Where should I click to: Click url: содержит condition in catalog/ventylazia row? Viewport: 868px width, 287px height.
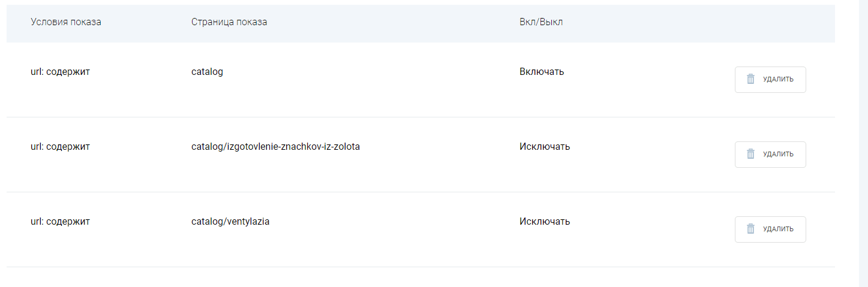pyautogui.click(x=60, y=222)
